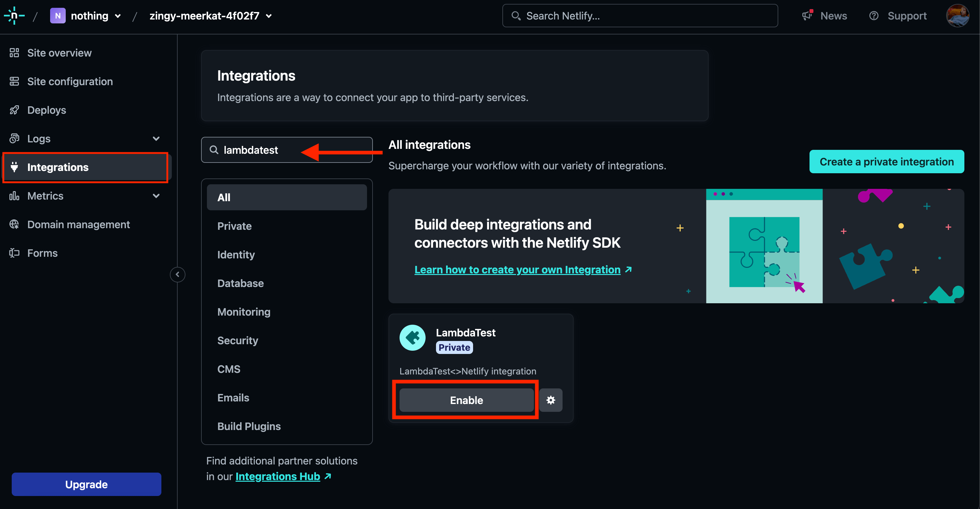Focus the Search Netlify field
980x509 pixels.
pyautogui.click(x=640, y=16)
